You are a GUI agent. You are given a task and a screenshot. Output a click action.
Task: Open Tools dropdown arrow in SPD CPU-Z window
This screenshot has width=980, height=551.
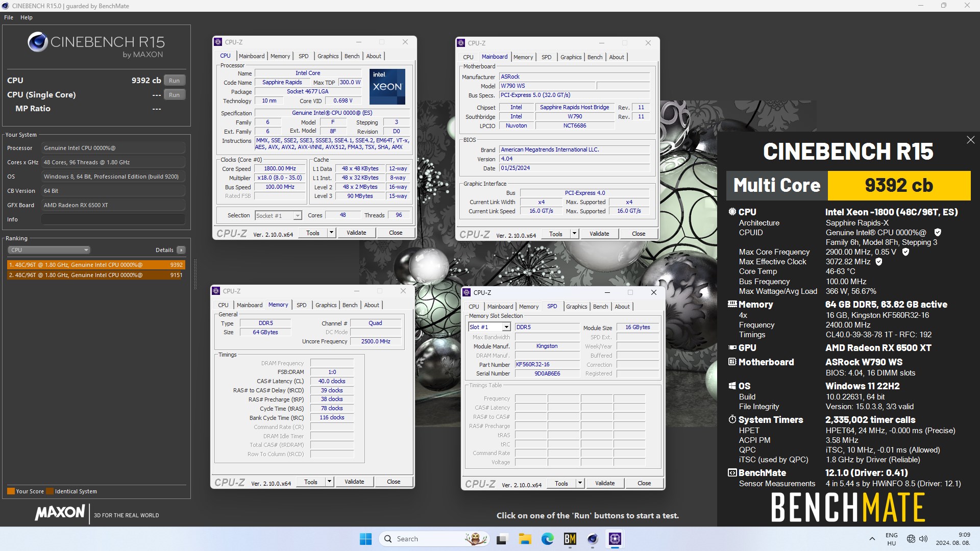coord(579,483)
